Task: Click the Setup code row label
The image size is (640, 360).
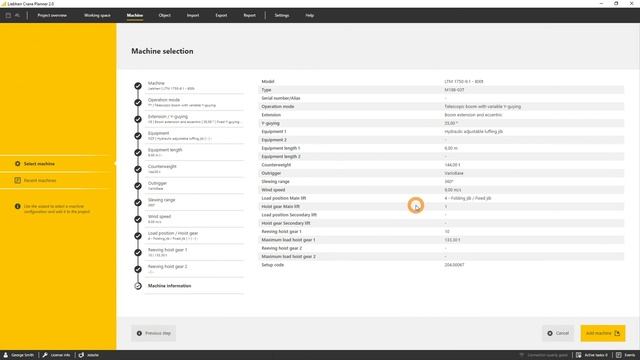Action: tap(273, 265)
